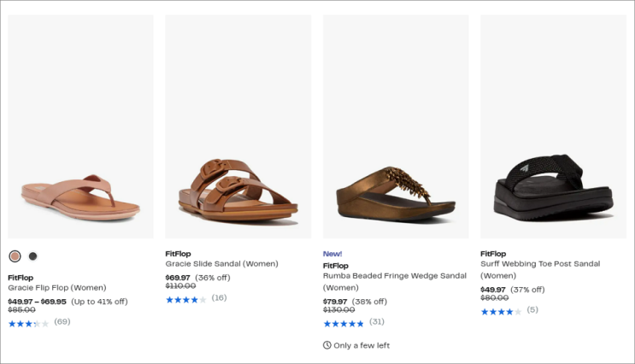Open the Rumba Beaded Fringe Wedge image
This screenshot has height=364, width=635.
[396, 126]
